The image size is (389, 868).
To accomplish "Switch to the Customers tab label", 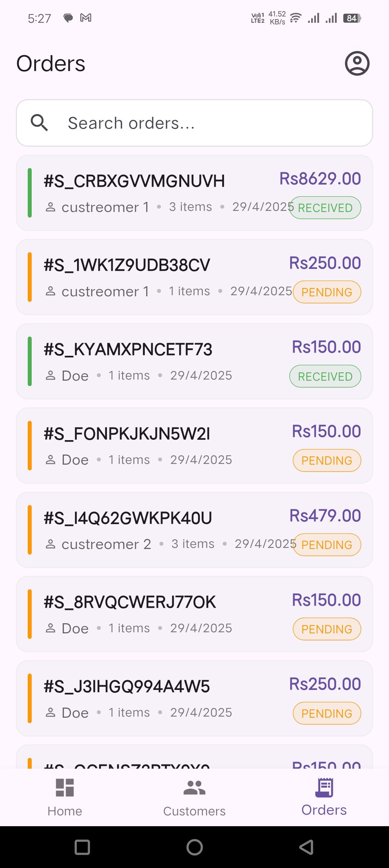I will coord(194,811).
